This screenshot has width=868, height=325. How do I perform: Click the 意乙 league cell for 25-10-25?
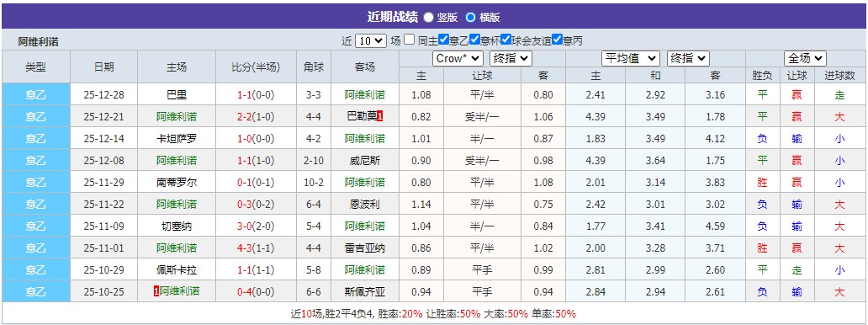pyautogui.click(x=36, y=291)
